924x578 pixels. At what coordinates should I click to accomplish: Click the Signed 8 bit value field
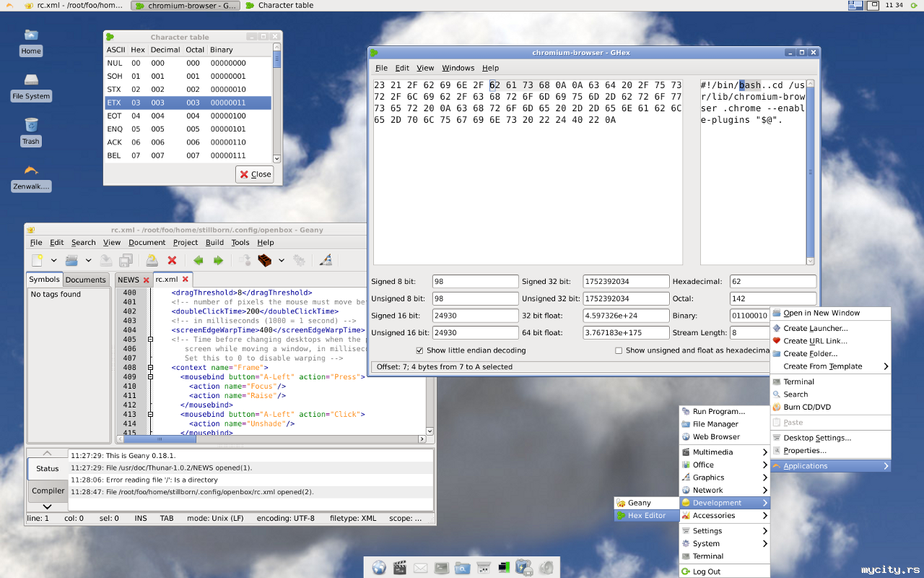[475, 281]
